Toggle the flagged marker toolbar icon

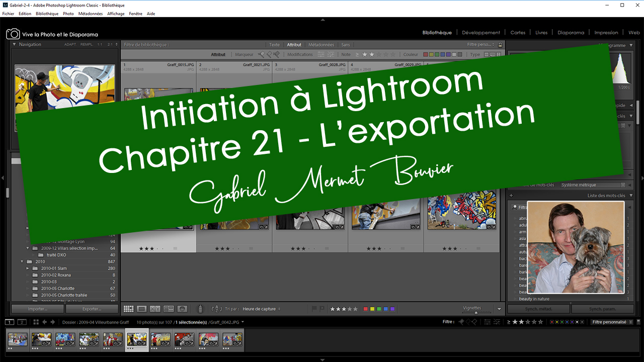click(314, 309)
